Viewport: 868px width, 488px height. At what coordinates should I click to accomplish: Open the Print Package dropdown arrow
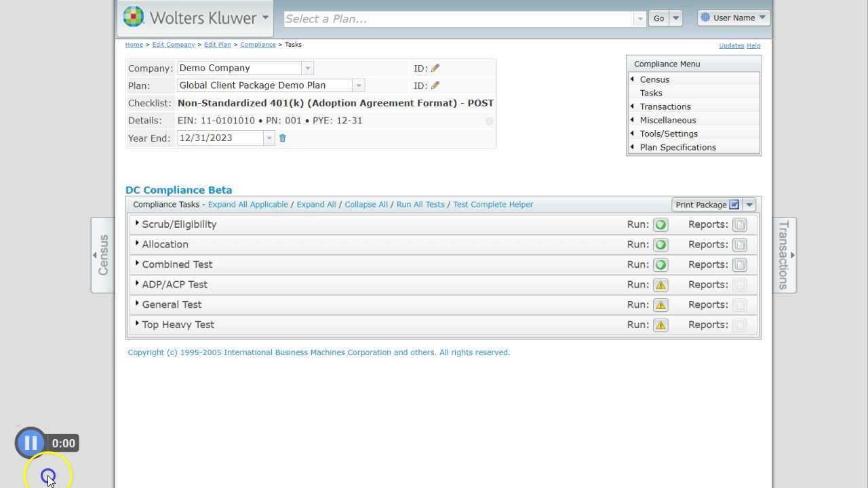click(749, 205)
